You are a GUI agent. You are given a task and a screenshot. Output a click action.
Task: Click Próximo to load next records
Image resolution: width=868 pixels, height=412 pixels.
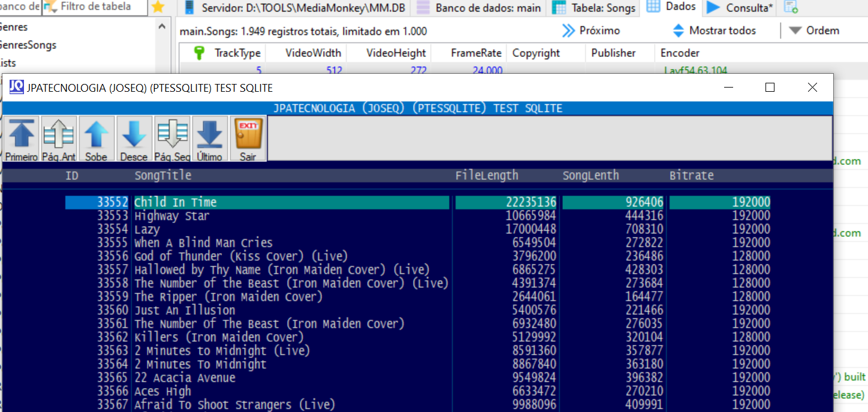tap(591, 31)
